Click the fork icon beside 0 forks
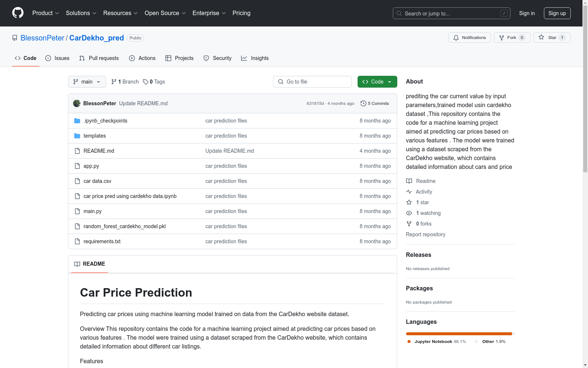The width and height of the screenshot is (588, 368). pos(409,224)
